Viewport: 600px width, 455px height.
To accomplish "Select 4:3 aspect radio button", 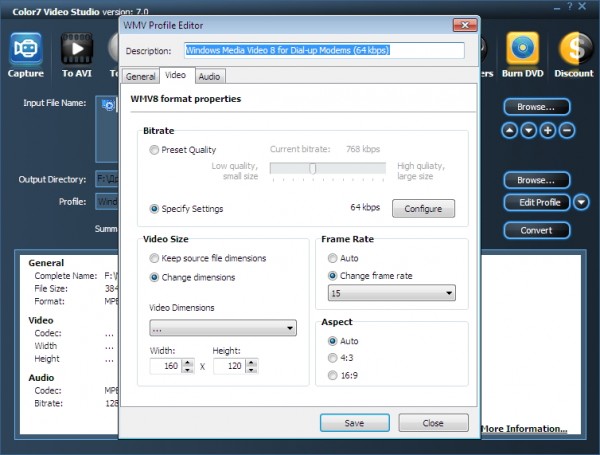I will click(x=332, y=358).
